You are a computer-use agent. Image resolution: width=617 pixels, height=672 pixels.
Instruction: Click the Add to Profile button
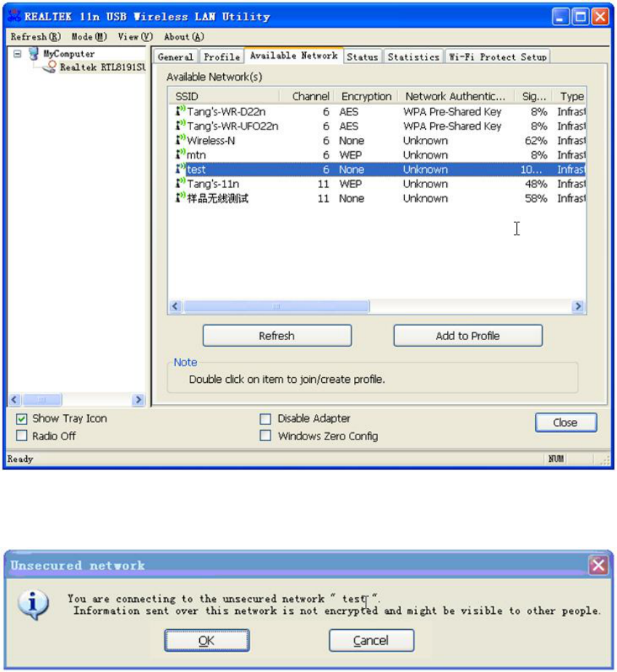click(x=468, y=336)
